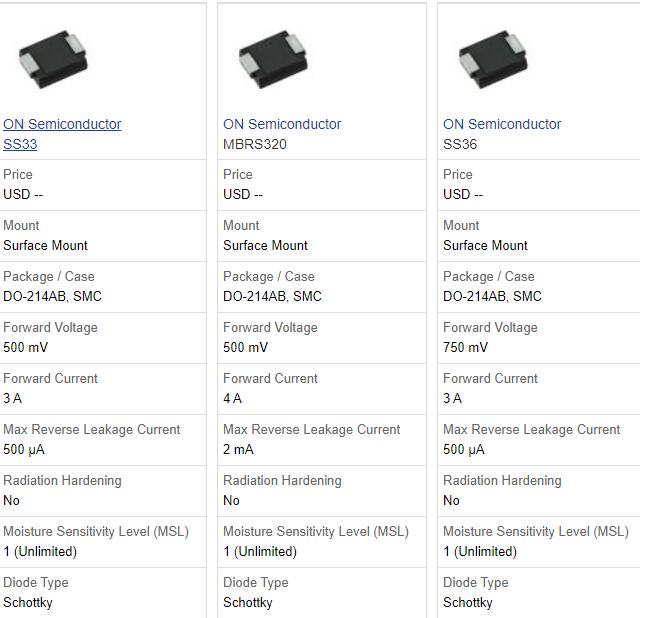Click the MBRS320 diode product image
This screenshot has width=645, height=618.
pyautogui.click(x=273, y=59)
